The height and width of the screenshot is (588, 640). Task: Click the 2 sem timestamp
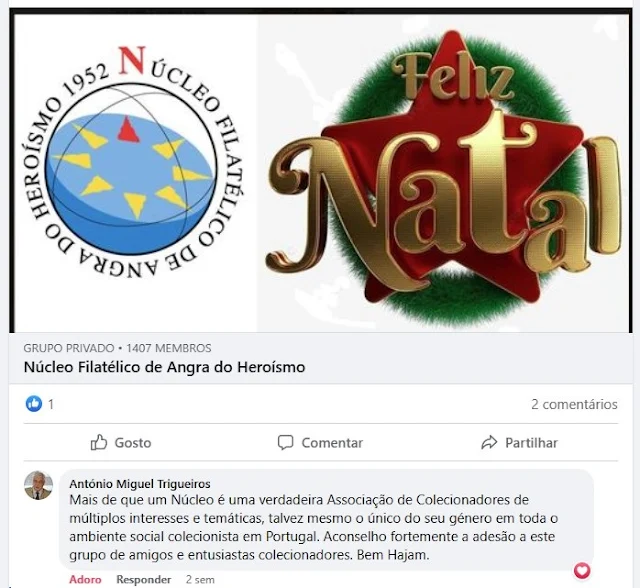pos(200,579)
